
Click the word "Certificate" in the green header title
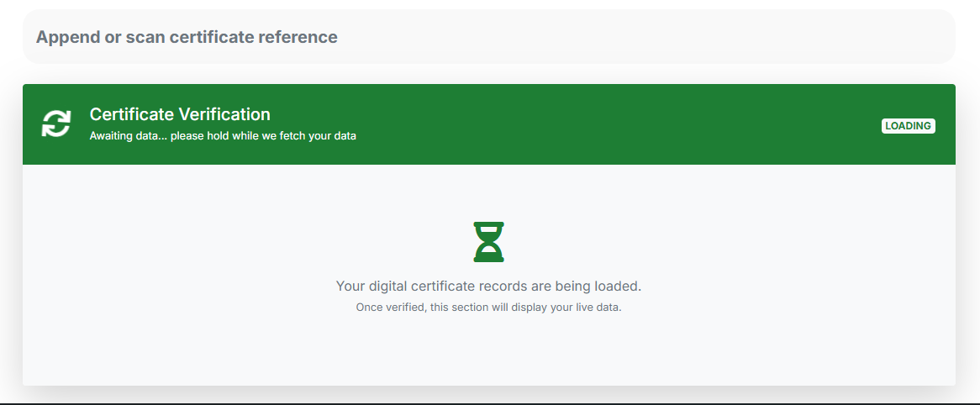pos(131,114)
